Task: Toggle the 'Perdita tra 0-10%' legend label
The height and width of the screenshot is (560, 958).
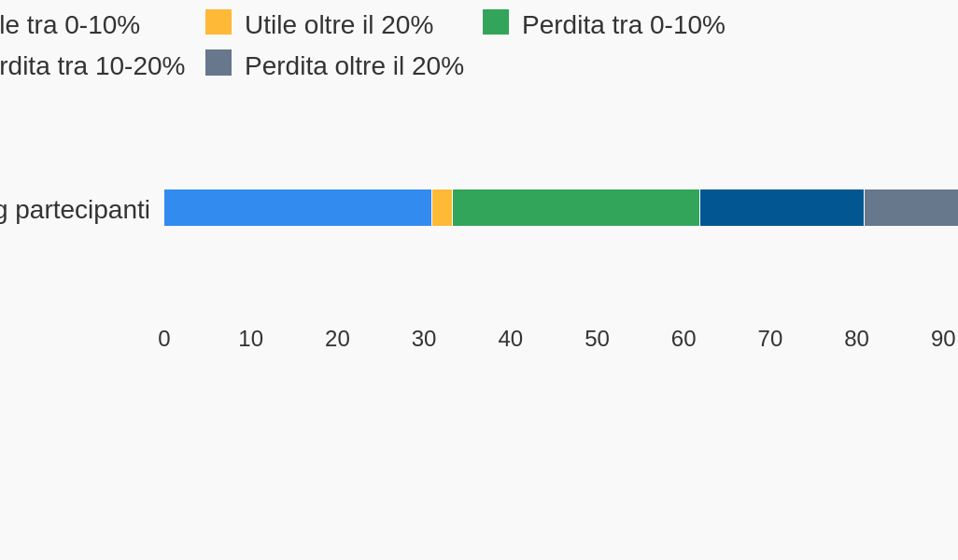Action: pos(623,25)
